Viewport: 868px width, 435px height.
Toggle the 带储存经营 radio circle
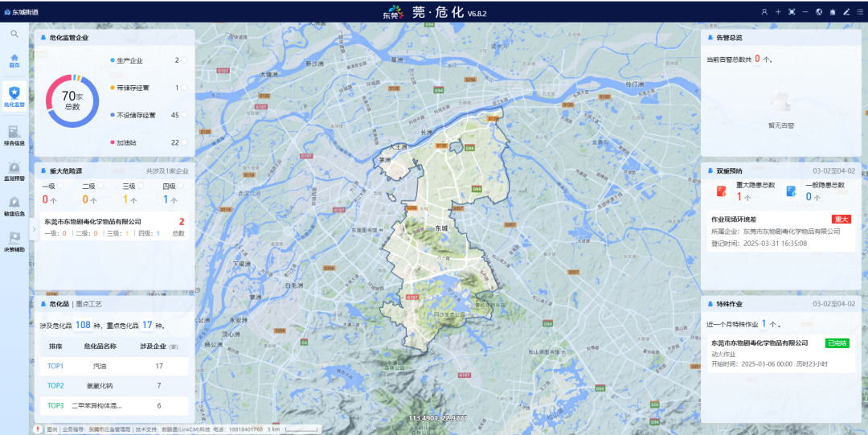point(184,88)
